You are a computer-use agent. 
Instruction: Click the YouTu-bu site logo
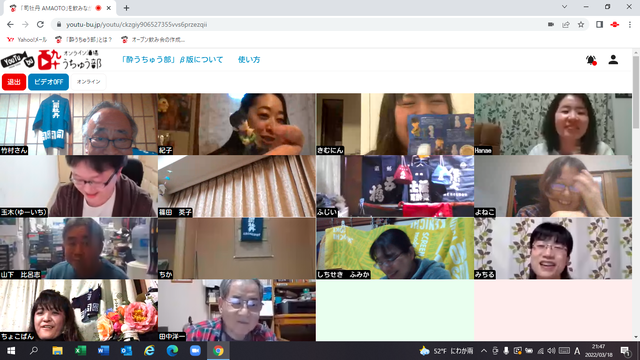(51, 60)
